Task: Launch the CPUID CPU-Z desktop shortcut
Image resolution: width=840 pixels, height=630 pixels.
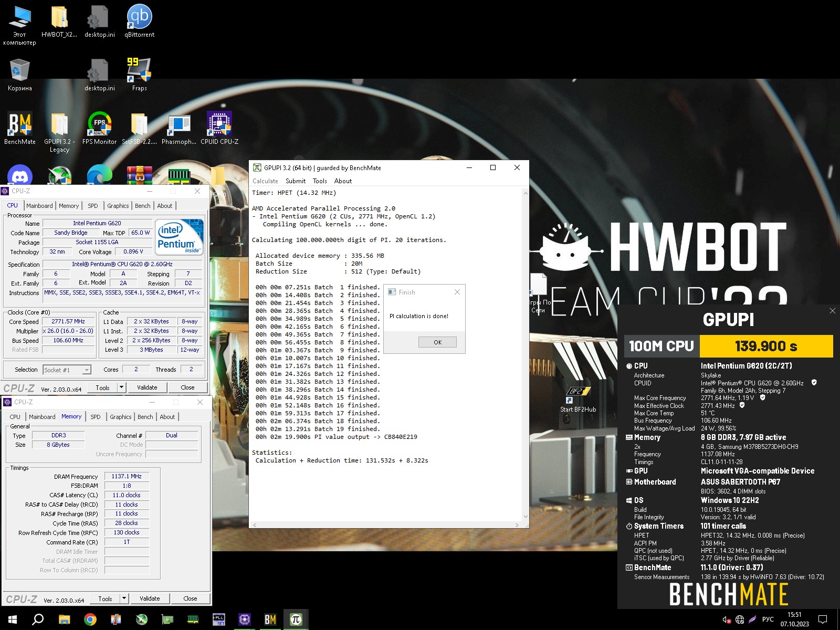Action: click(219, 128)
